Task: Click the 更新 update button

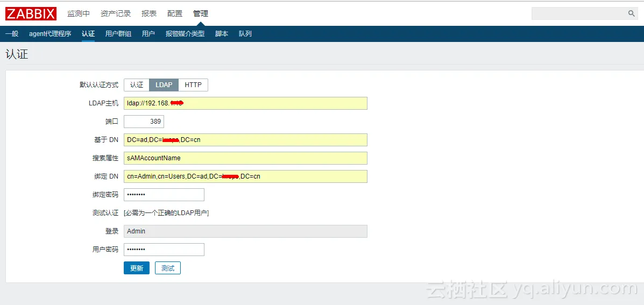Action: (x=137, y=268)
